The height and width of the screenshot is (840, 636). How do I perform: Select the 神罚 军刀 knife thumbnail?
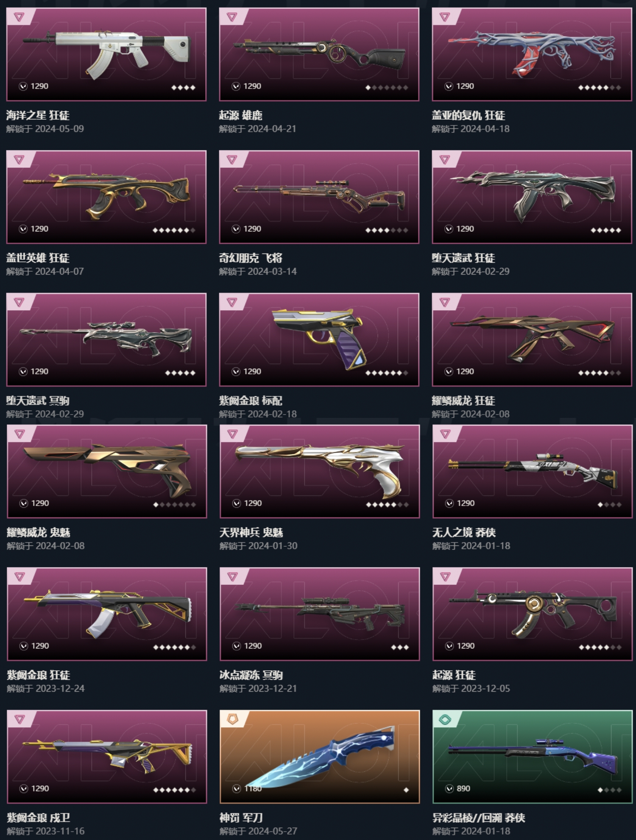tap(320, 757)
